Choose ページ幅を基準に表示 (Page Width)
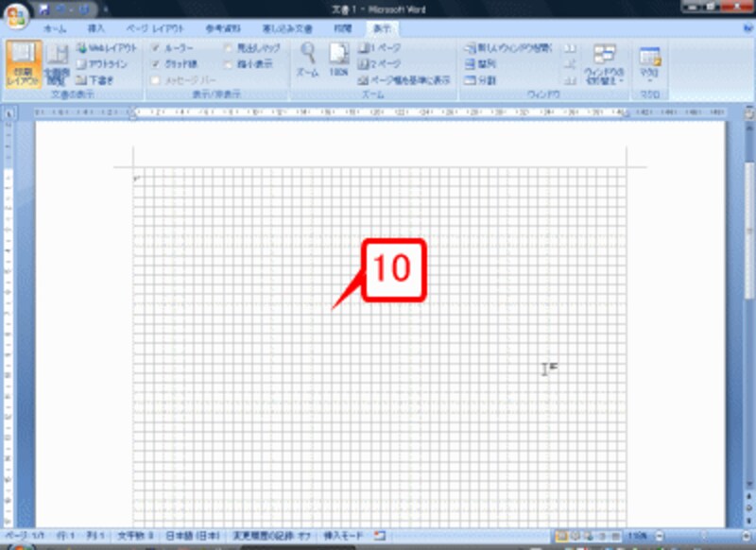Screen dimensions: 756x550 pos(404,80)
